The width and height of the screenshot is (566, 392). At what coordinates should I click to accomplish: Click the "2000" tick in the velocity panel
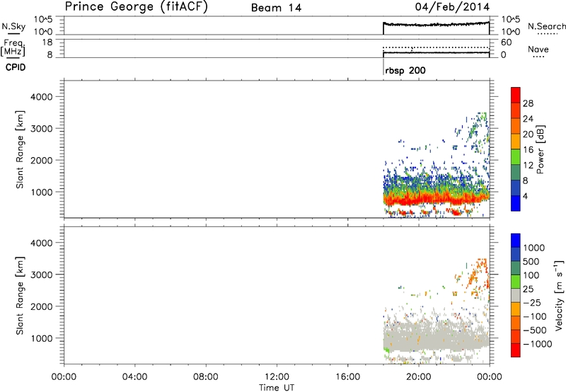(42, 306)
